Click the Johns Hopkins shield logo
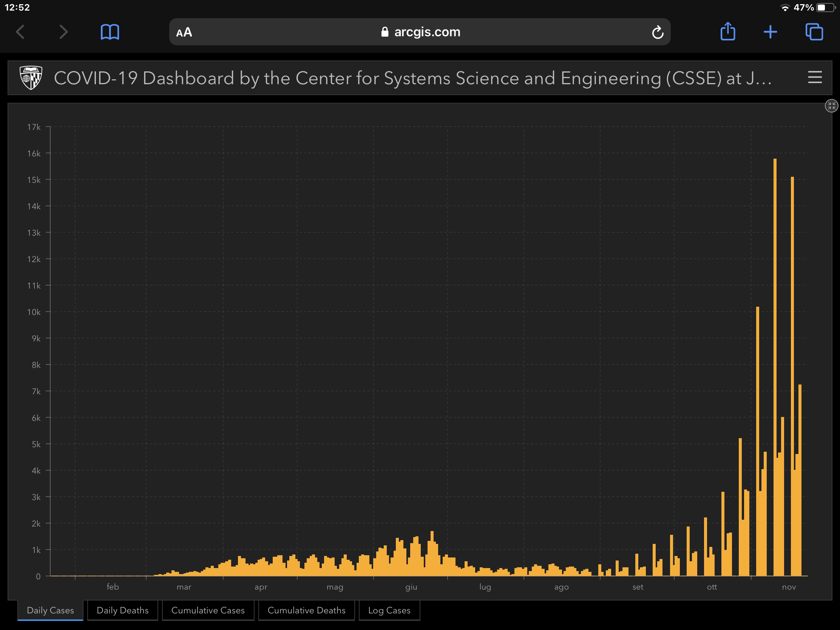The width and height of the screenshot is (840, 630). click(x=31, y=78)
